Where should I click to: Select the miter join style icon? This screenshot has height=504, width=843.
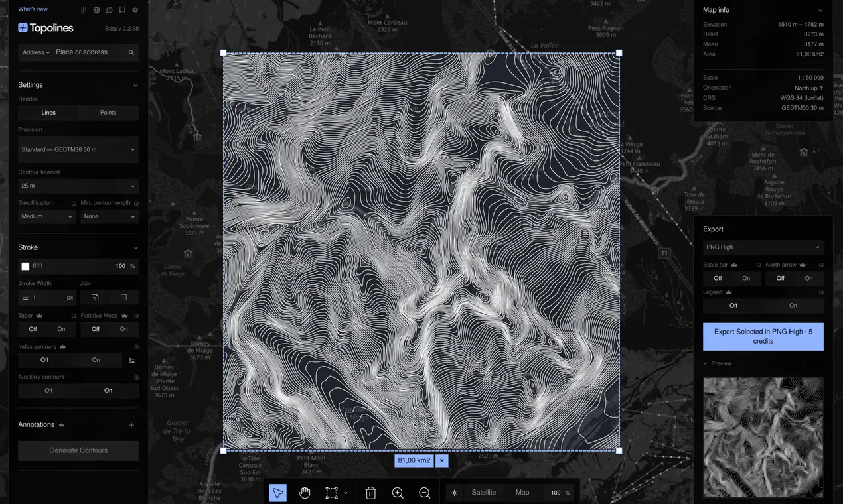(124, 298)
